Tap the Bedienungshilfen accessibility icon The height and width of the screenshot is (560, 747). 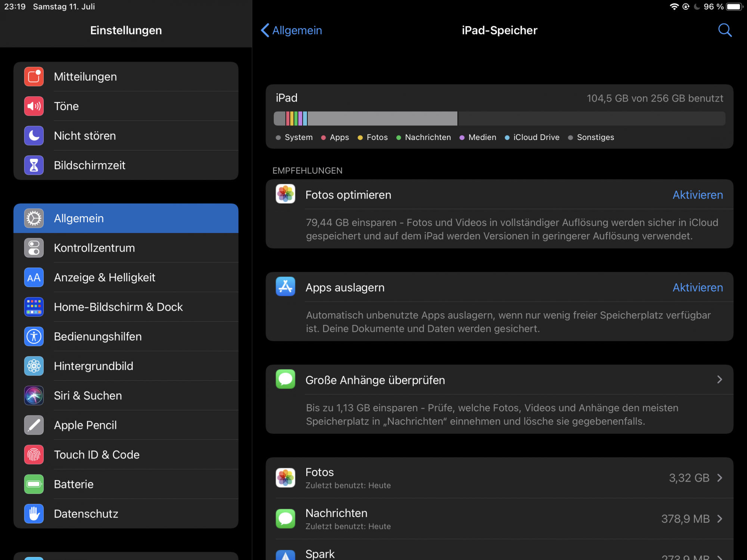(34, 336)
